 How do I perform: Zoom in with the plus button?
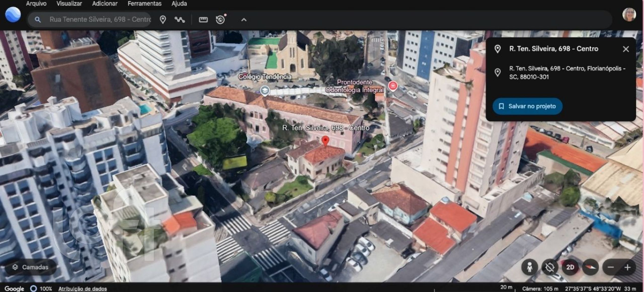[627, 267]
